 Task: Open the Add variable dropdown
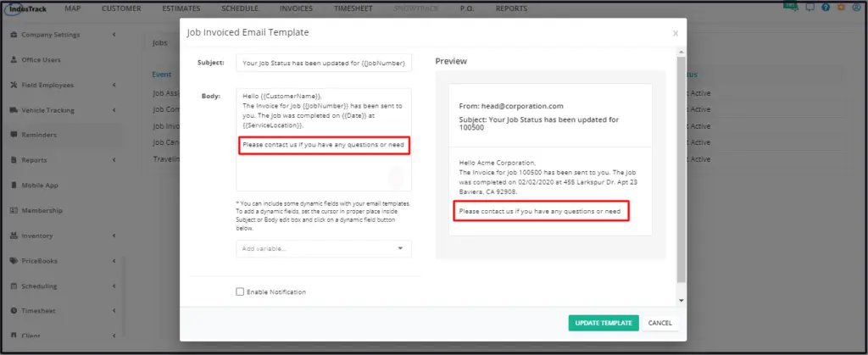pos(324,249)
